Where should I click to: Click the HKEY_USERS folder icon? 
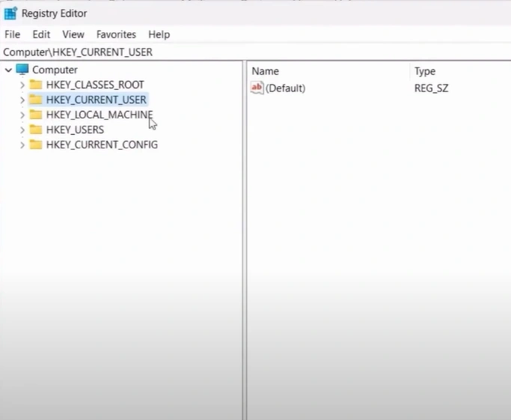(x=36, y=130)
